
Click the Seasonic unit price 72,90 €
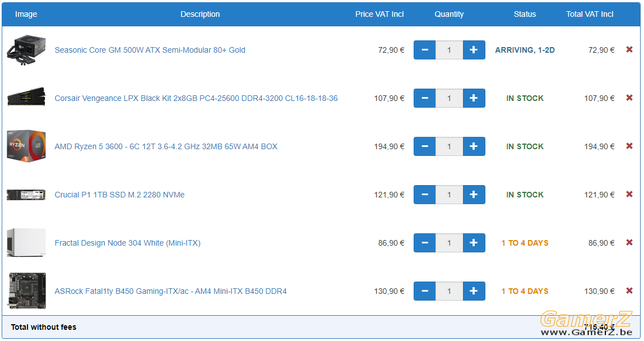coord(391,50)
